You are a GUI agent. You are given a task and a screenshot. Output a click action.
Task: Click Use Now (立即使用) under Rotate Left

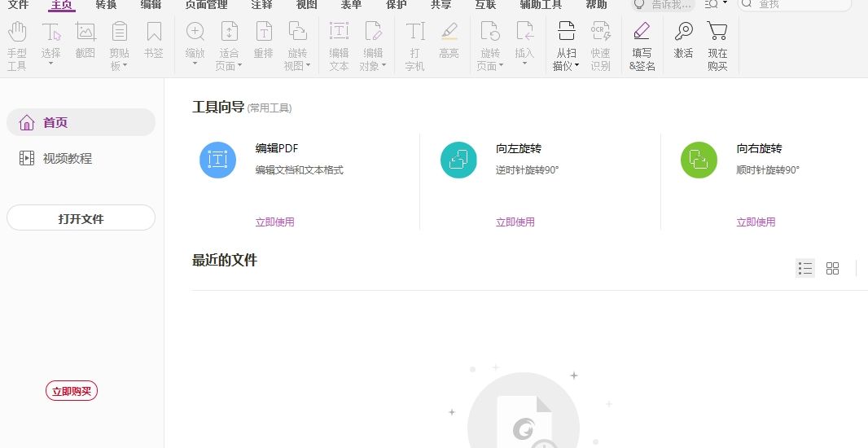515,222
